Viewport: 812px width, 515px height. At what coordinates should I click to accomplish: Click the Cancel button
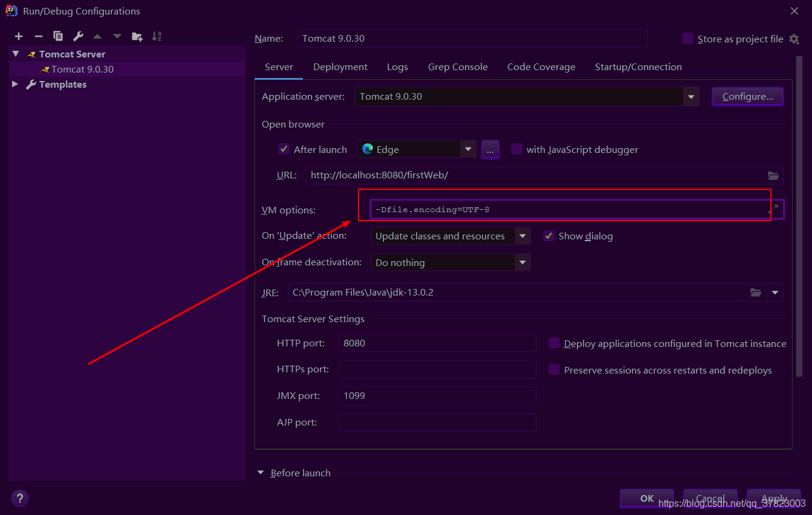tap(710, 498)
